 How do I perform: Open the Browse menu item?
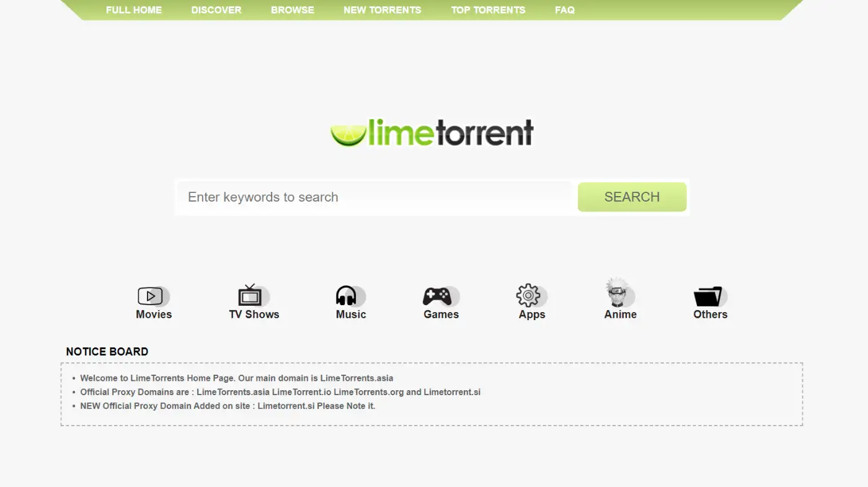293,10
